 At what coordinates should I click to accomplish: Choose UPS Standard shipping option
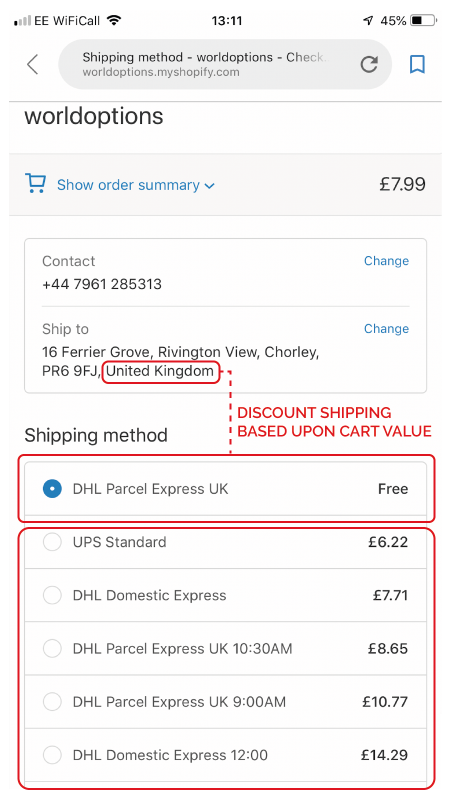point(226,542)
